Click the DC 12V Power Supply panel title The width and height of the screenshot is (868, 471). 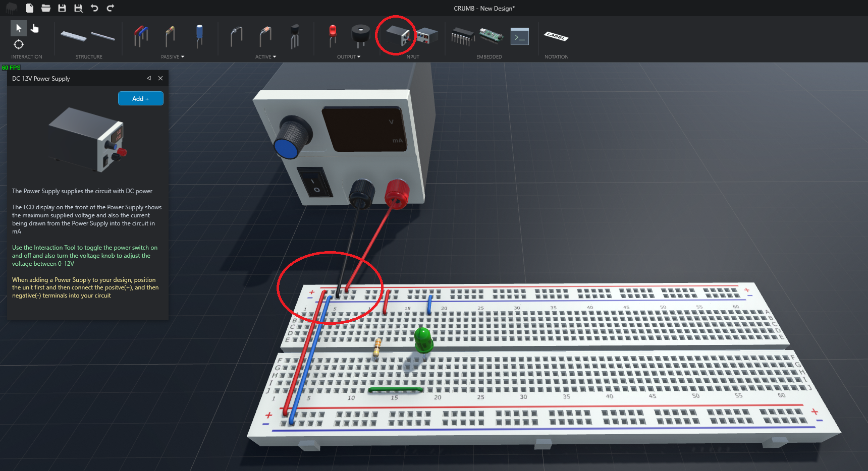[41, 79]
